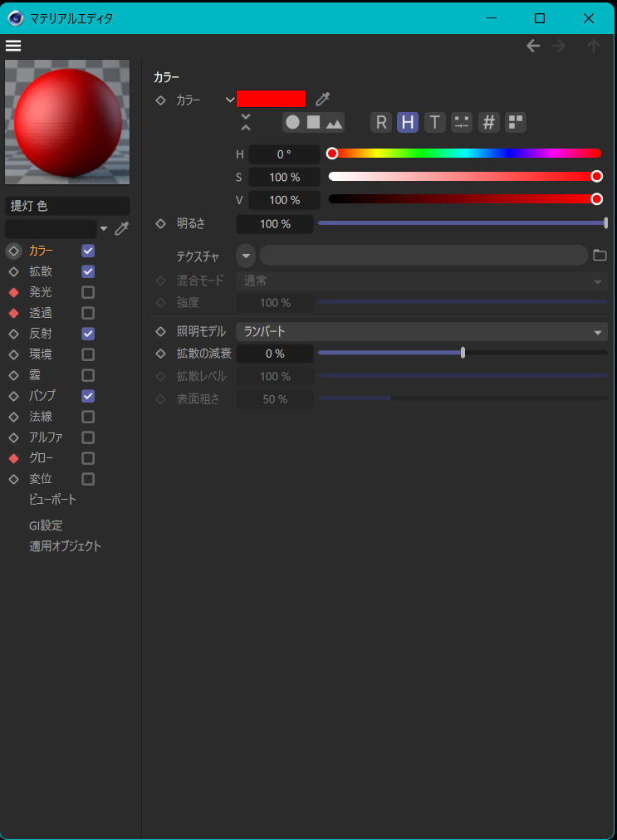Enable Kelvin temperature T button

(x=434, y=123)
